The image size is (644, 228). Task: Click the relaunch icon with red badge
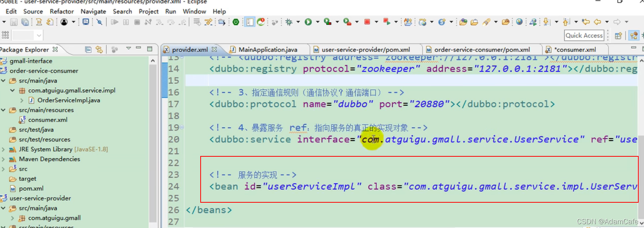[261, 22]
